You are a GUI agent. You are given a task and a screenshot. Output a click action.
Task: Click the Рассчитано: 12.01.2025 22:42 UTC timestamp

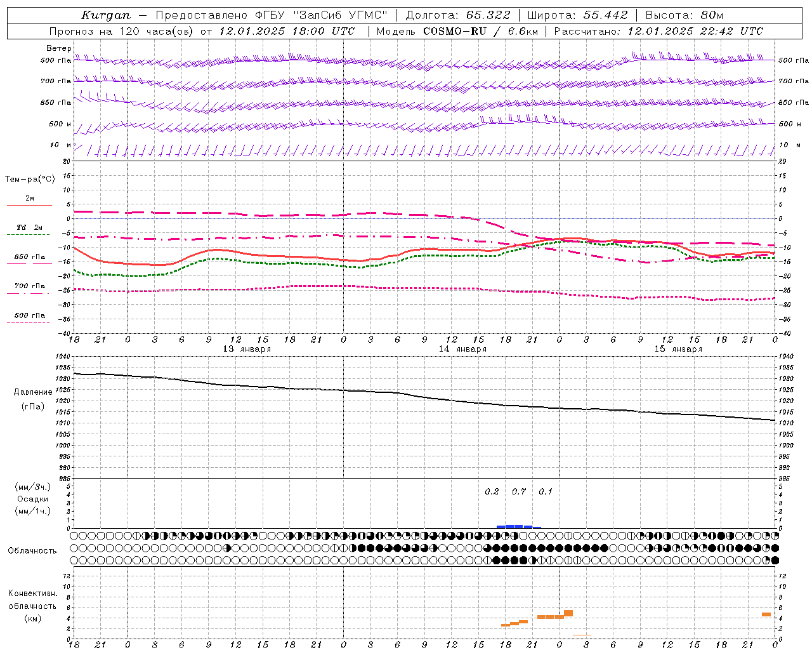click(658, 31)
